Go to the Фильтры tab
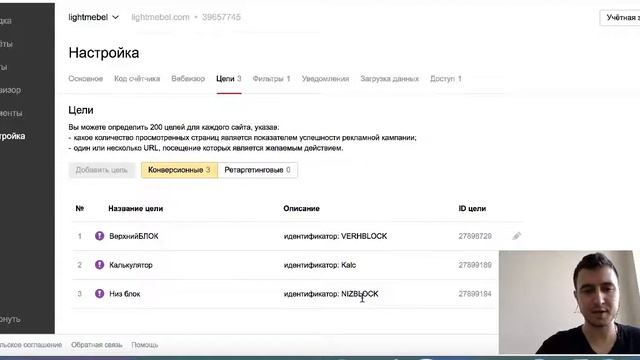 pyautogui.click(x=271, y=78)
